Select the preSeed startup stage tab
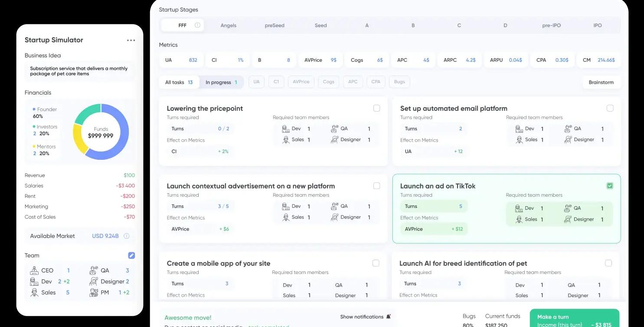The image size is (644, 327). 275,25
